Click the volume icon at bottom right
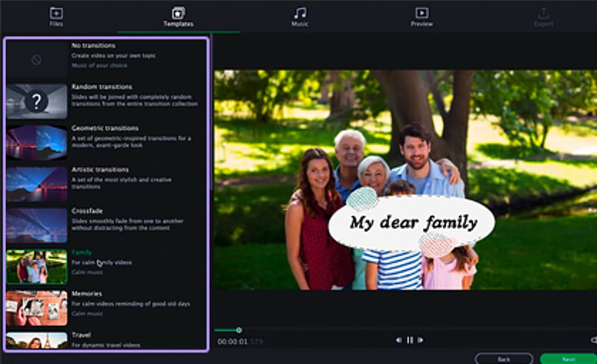The width and height of the screenshot is (597, 364). pyautogui.click(x=593, y=340)
